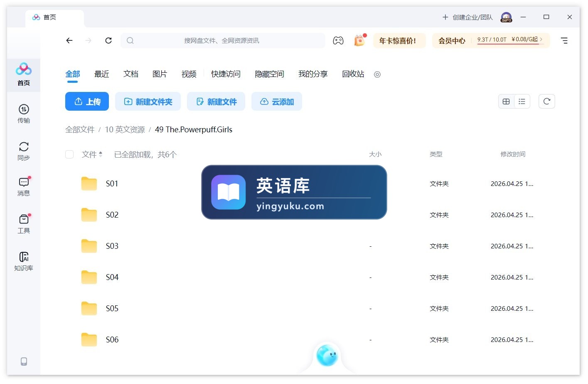Open the 工具 tools panel
This screenshot has height=384, width=588.
pyautogui.click(x=24, y=224)
